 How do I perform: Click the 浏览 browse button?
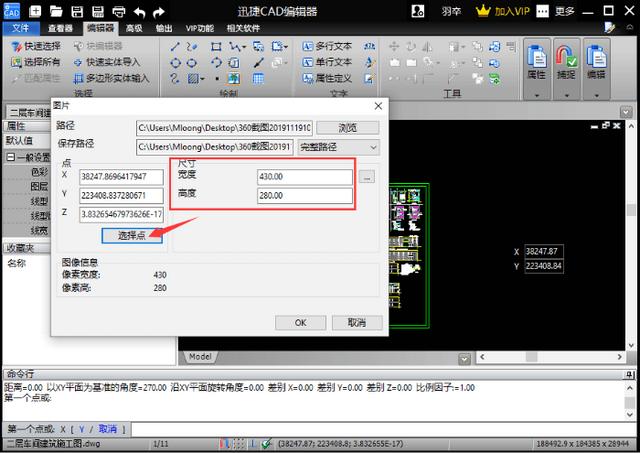coord(347,128)
